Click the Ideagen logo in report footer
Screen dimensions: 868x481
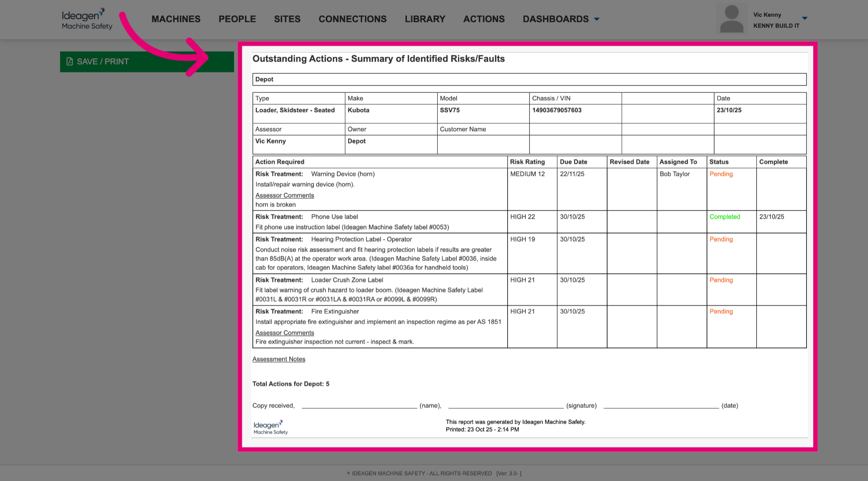270,427
